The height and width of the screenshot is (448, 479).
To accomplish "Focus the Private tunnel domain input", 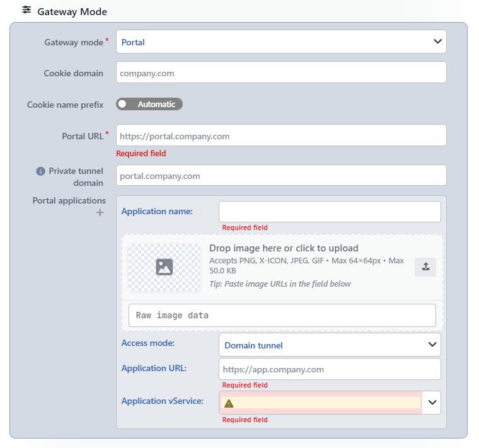I will tap(281, 175).
